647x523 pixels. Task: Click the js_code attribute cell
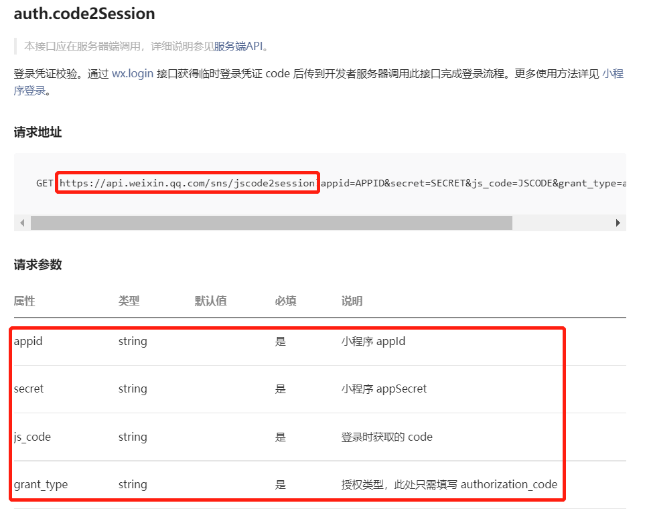point(32,437)
